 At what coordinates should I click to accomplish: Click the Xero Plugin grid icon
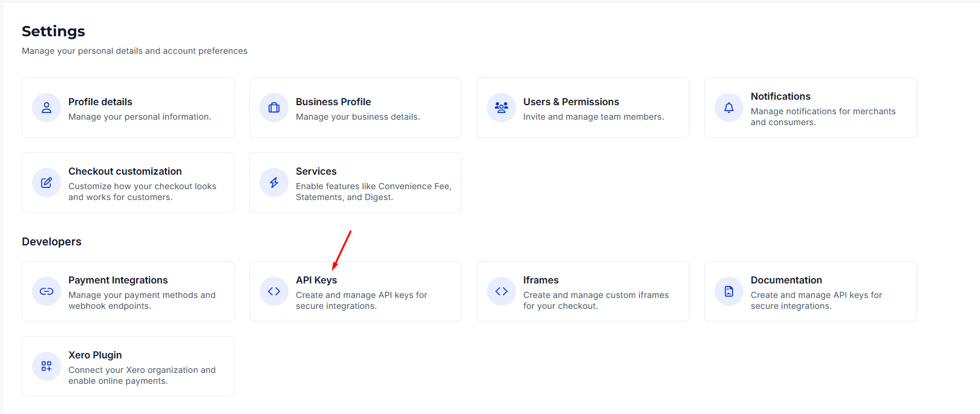click(x=47, y=366)
